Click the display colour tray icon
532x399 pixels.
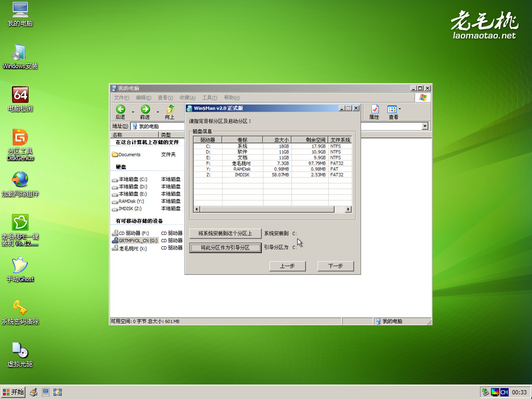(x=495, y=392)
